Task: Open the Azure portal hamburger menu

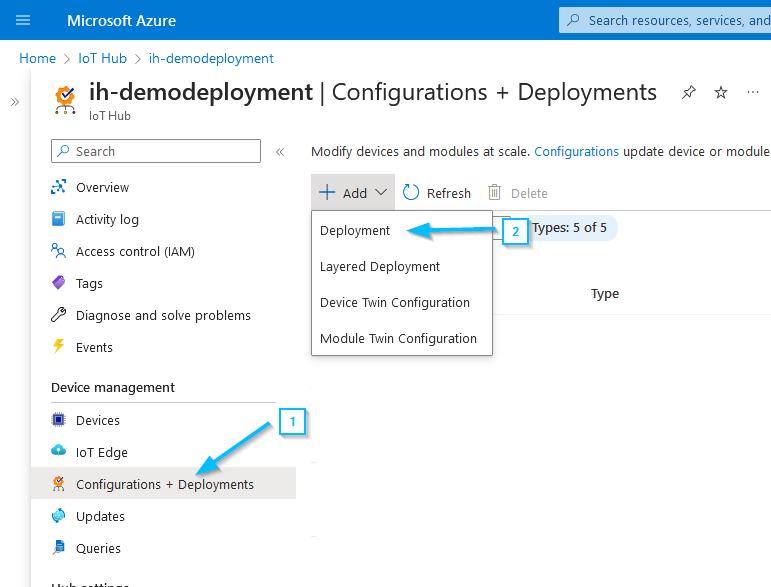Action: point(24,20)
